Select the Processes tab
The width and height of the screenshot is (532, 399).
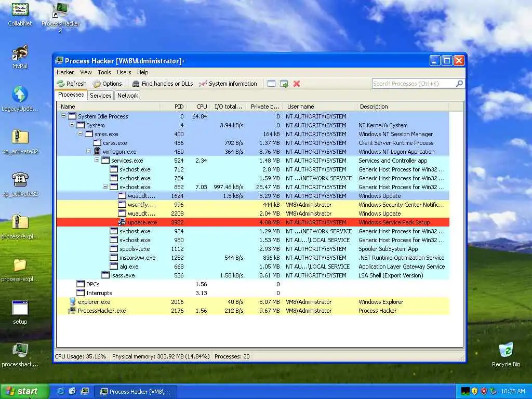coord(71,95)
